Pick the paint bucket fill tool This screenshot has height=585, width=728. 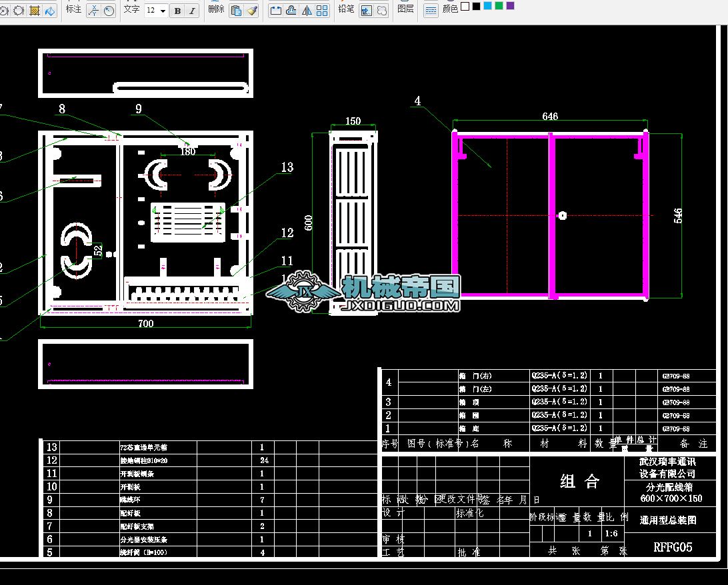click(x=50, y=10)
